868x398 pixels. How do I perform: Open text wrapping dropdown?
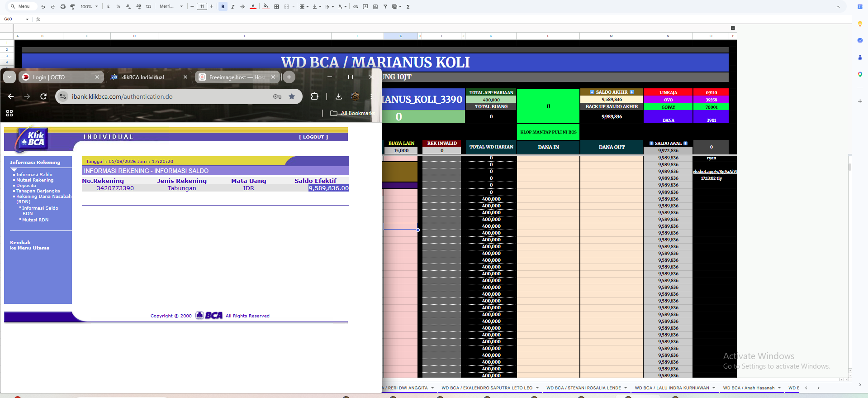pyautogui.click(x=329, y=7)
